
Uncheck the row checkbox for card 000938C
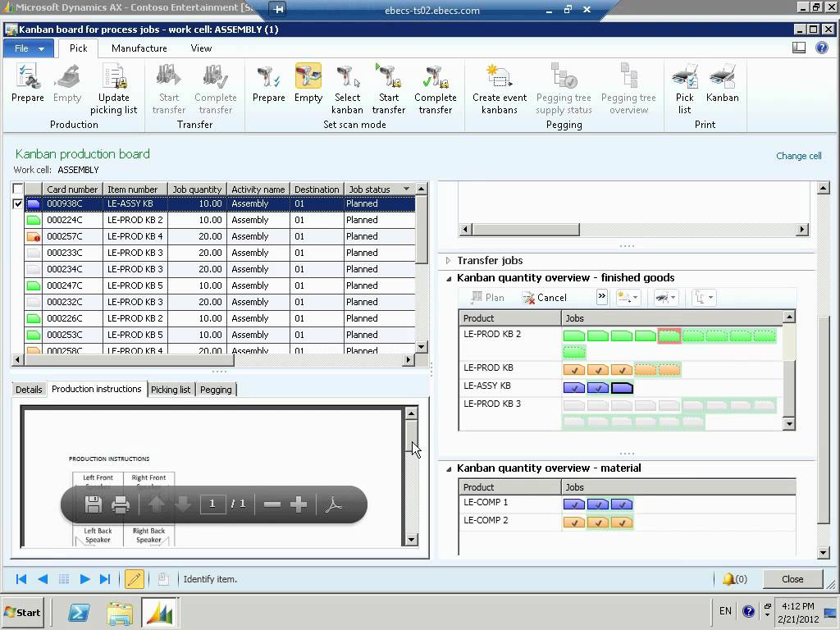18,203
